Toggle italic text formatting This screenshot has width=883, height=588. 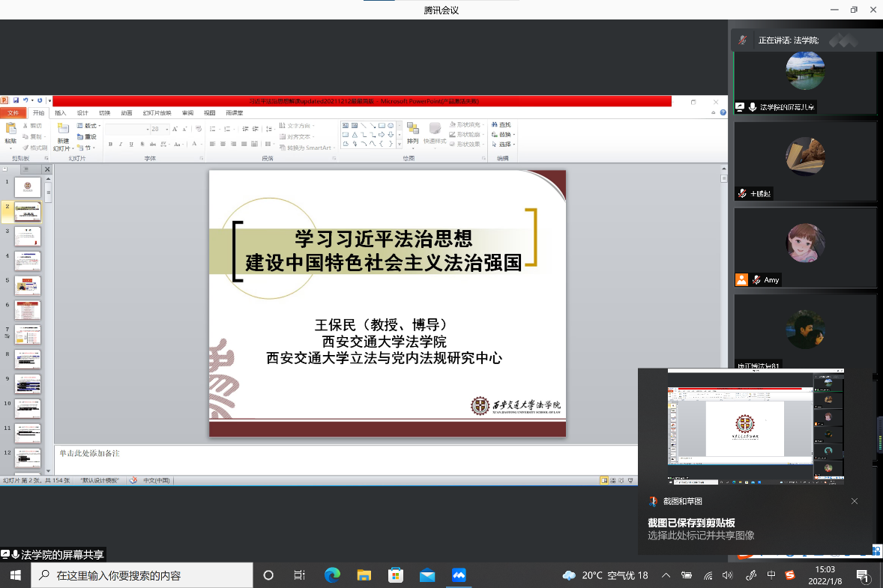point(120,144)
